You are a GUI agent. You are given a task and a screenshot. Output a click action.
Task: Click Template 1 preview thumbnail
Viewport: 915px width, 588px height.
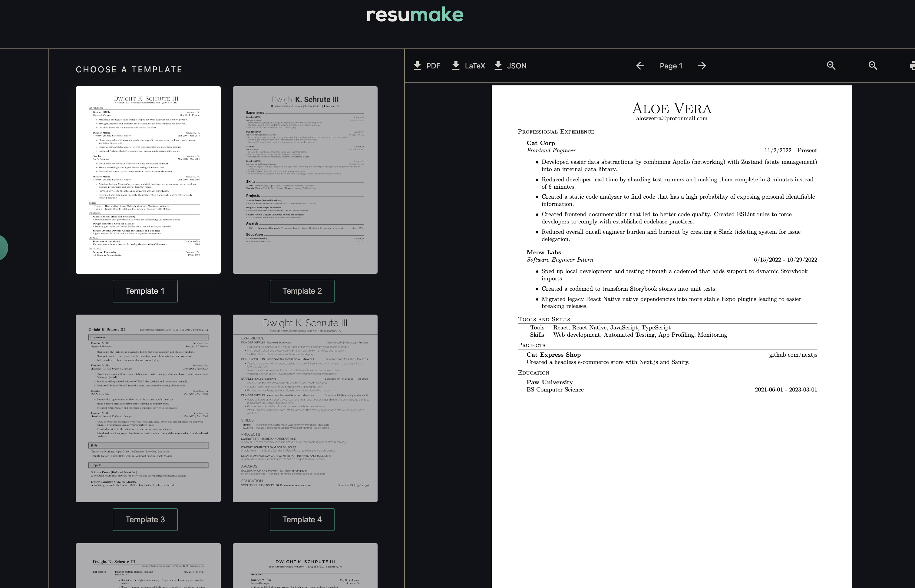[148, 180]
